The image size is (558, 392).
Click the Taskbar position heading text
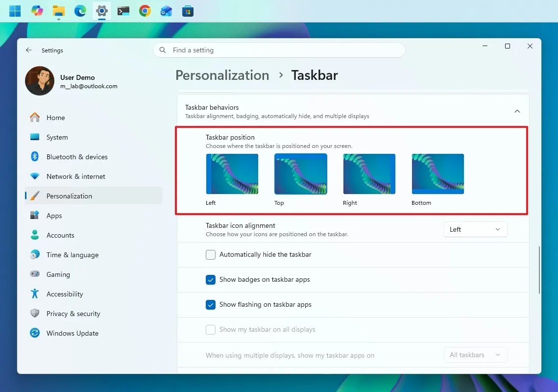coord(230,137)
